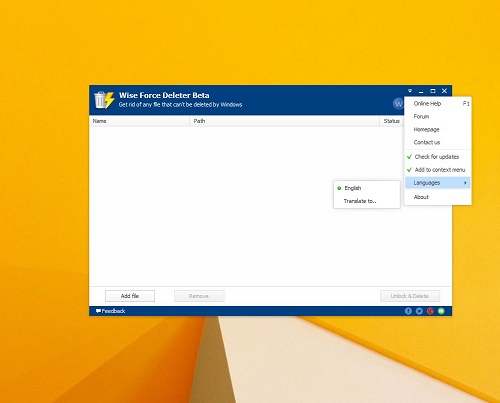This screenshot has width=500, height=403.
Task: Open the Google Plus social icon
Action: [x=430, y=311]
